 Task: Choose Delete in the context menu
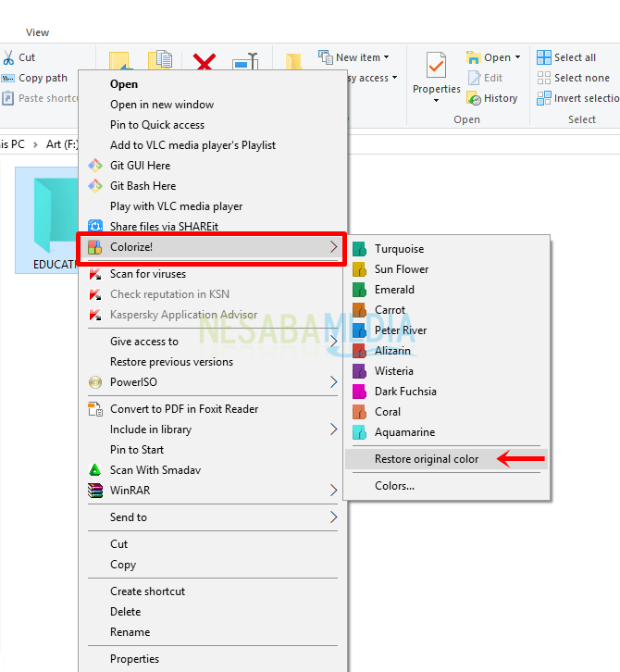(x=213, y=612)
